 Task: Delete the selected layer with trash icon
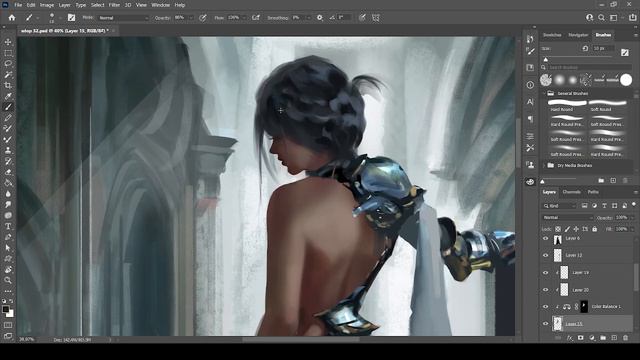pos(625,338)
